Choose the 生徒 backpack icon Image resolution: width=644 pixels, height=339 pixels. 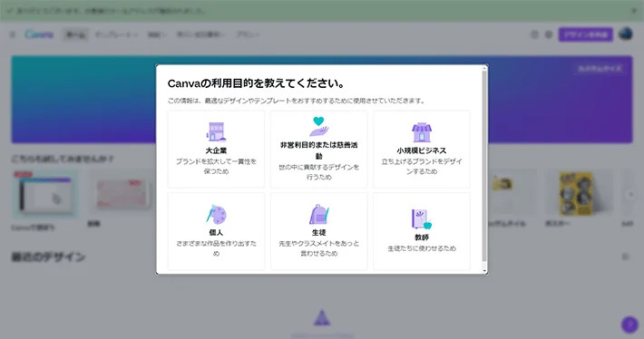pos(318,214)
